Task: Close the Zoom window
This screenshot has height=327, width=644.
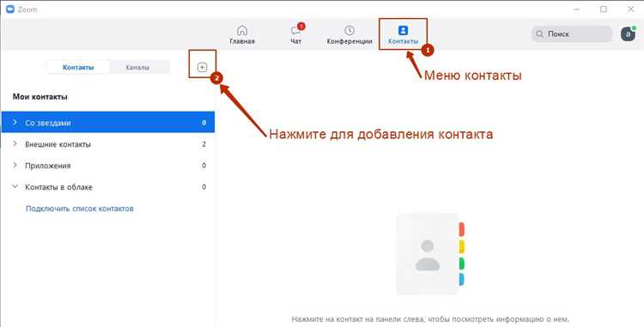Action: coord(631,9)
